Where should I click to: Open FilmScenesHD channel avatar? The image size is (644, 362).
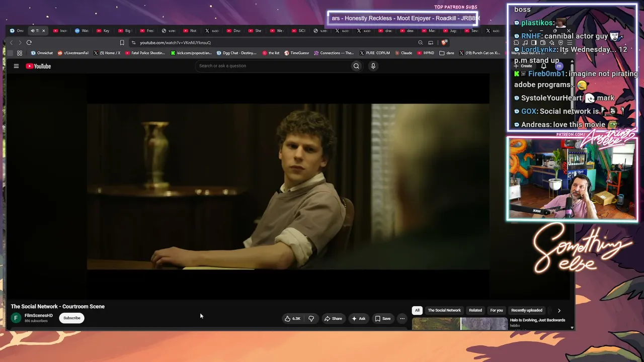coord(16,318)
